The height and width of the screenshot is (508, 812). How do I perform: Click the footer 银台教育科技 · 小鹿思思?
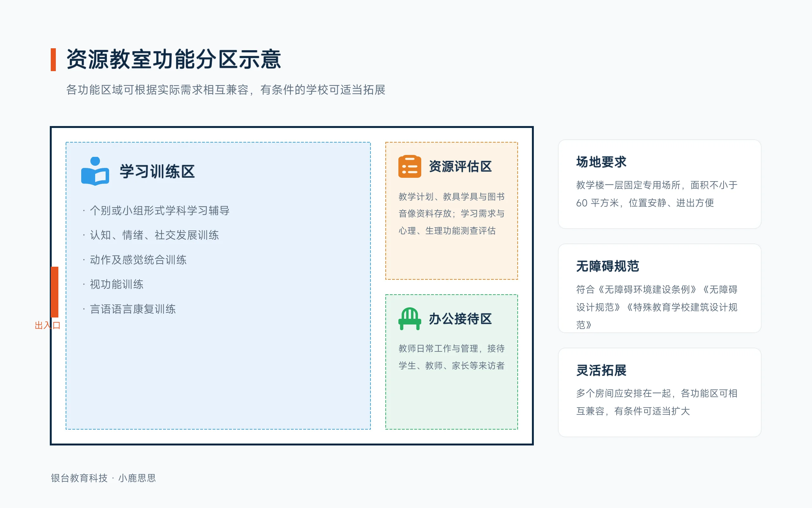[x=103, y=478]
